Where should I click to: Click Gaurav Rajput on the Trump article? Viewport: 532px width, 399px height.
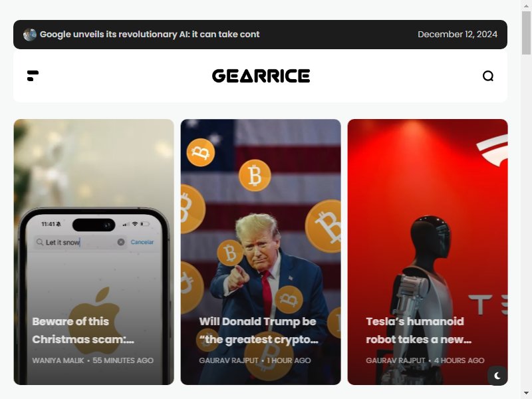tap(229, 360)
